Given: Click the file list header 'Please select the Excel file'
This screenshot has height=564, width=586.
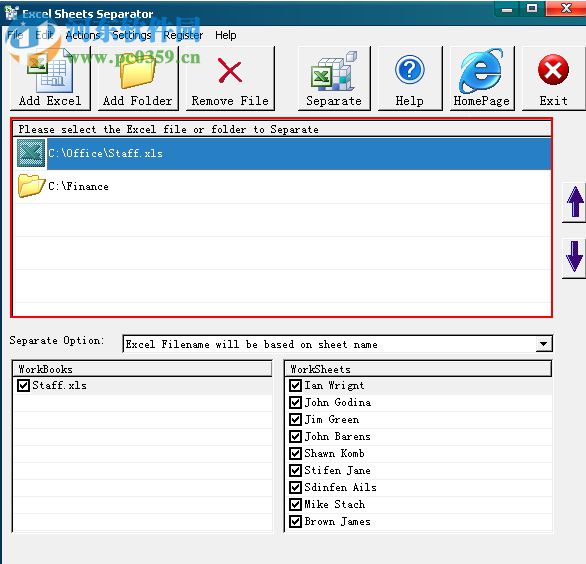Looking at the screenshot, I should (282, 129).
